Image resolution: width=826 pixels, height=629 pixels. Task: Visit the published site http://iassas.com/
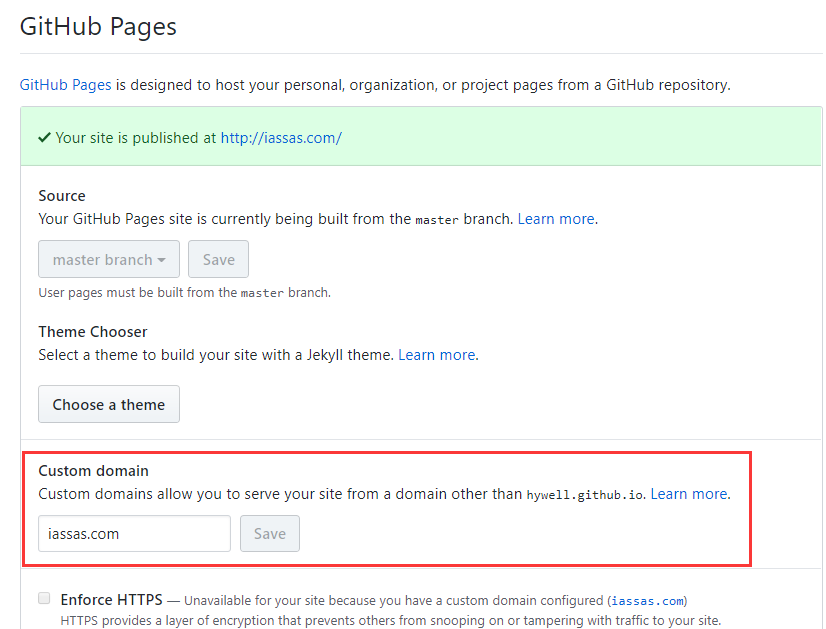tap(280, 137)
